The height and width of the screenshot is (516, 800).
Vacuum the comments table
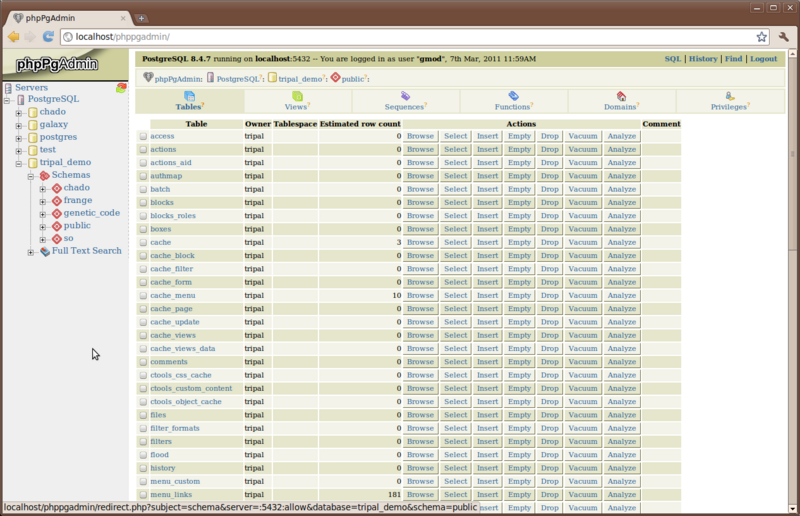pos(583,362)
